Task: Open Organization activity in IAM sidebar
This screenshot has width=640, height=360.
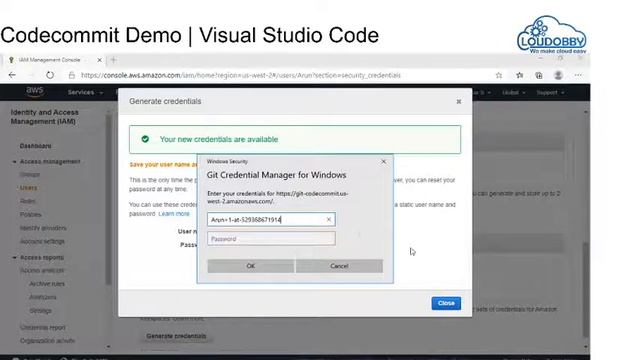Action: coord(47,340)
